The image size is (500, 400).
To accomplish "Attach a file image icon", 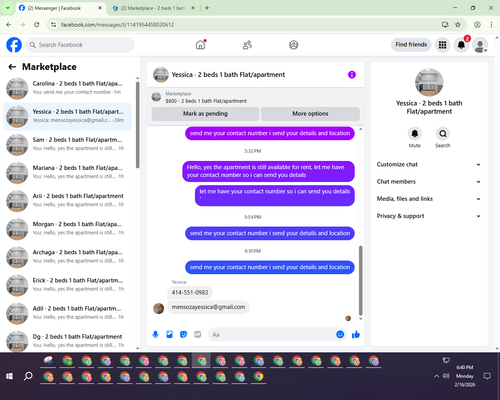I will 170,334.
